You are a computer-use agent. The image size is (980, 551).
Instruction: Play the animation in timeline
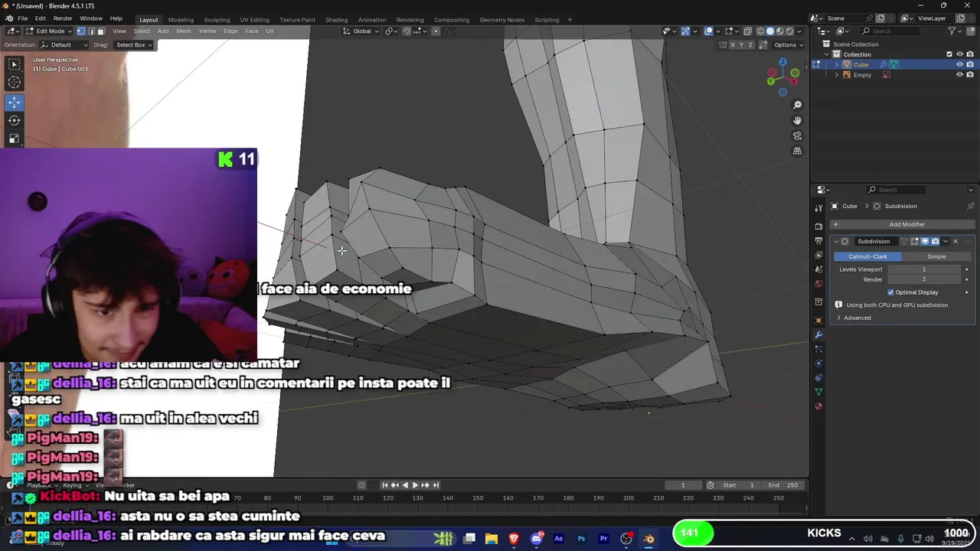[415, 485]
